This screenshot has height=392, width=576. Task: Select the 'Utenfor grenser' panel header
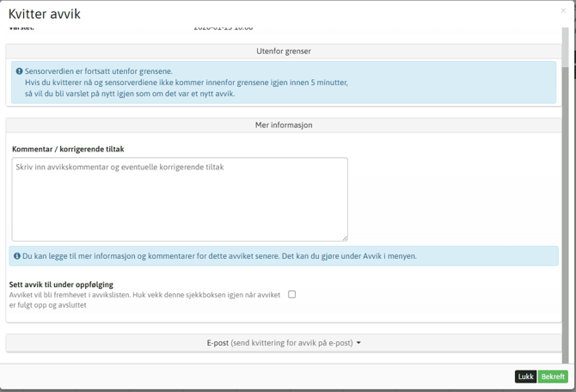pyautogui.click(x=284, y=52)
